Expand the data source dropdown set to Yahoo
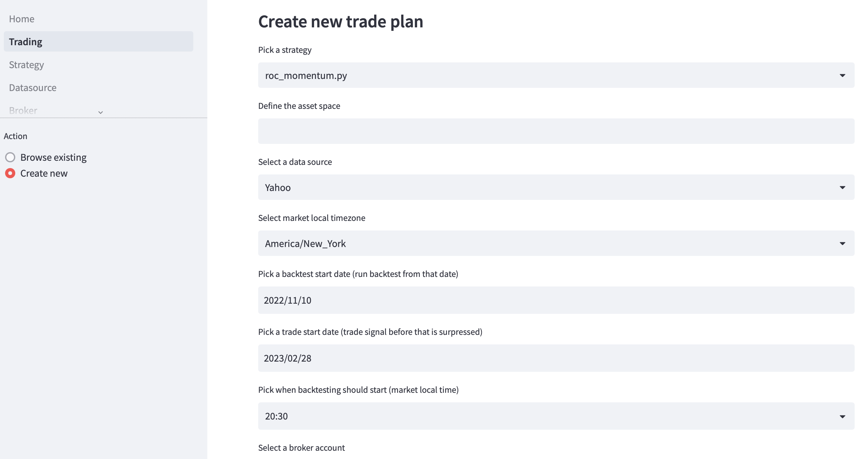The image size is (868, 459). [x=556, y=187]
